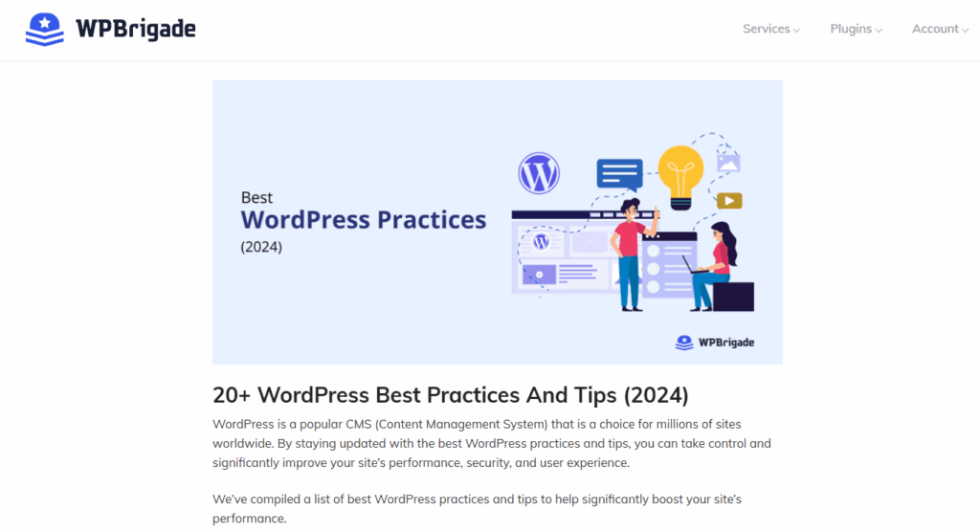
Task: Click the blue chat bubble icon in banner
Action: [x=619, y=174]
